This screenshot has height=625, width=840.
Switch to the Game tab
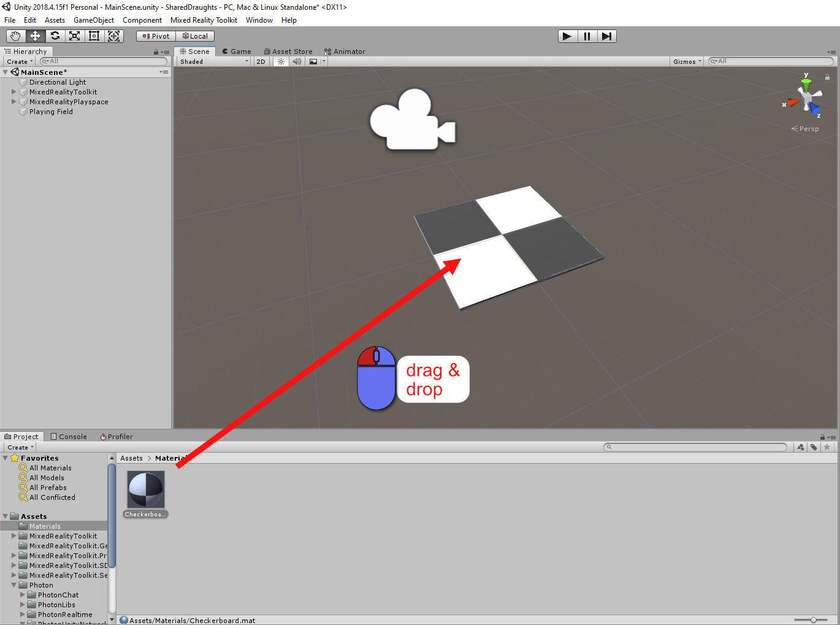(237, 52)
